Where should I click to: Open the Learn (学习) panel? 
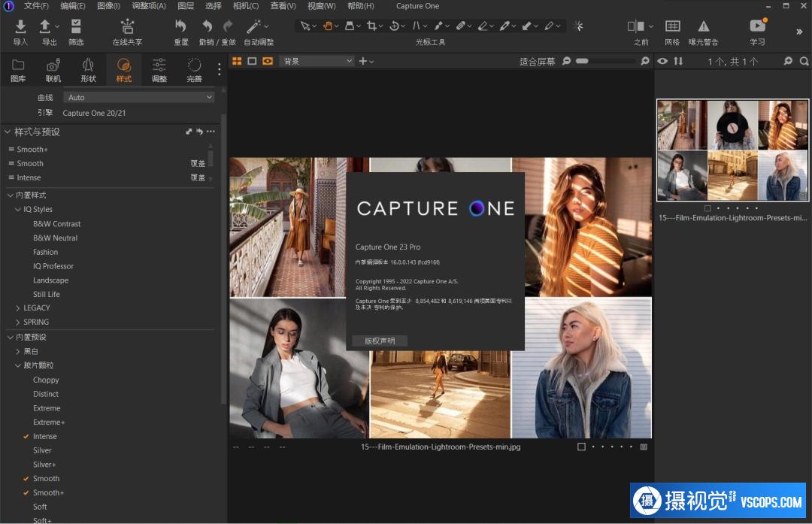pyautogui.click(x=757, y=26)
